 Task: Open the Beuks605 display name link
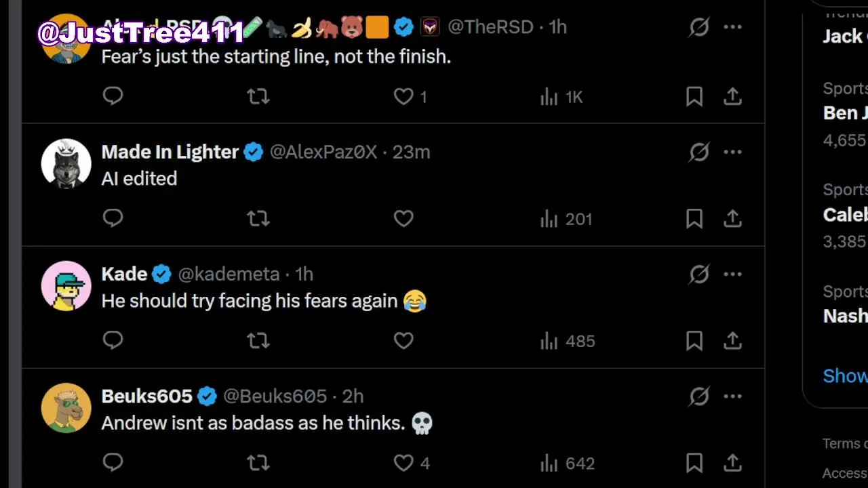pos(146,396)
